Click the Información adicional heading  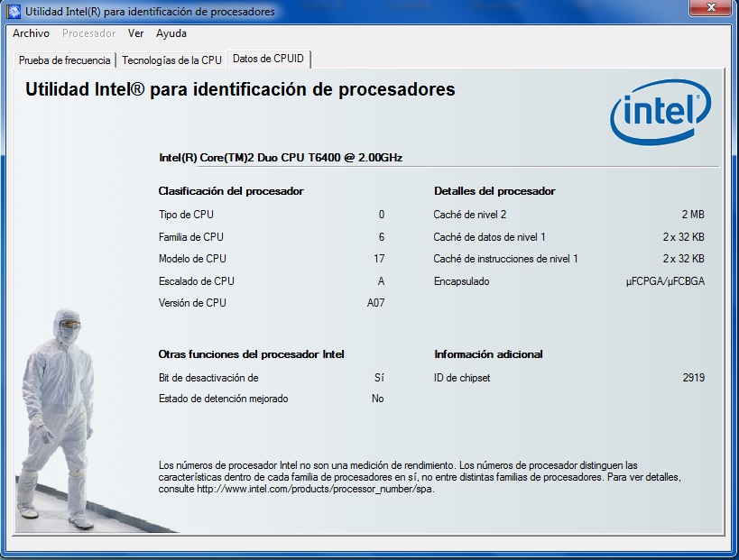[x=489, y=354]
